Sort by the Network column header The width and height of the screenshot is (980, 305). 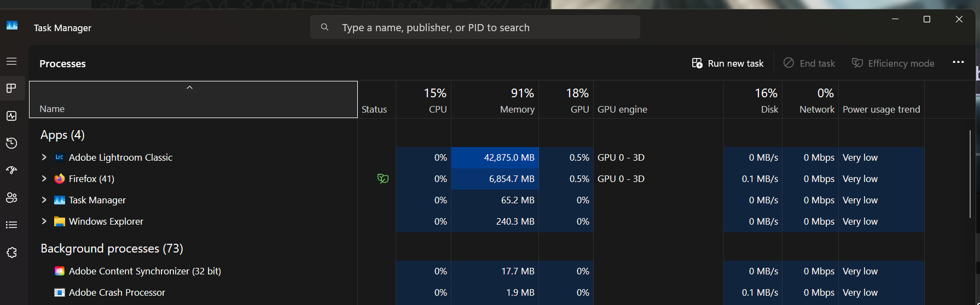[810, 99]
